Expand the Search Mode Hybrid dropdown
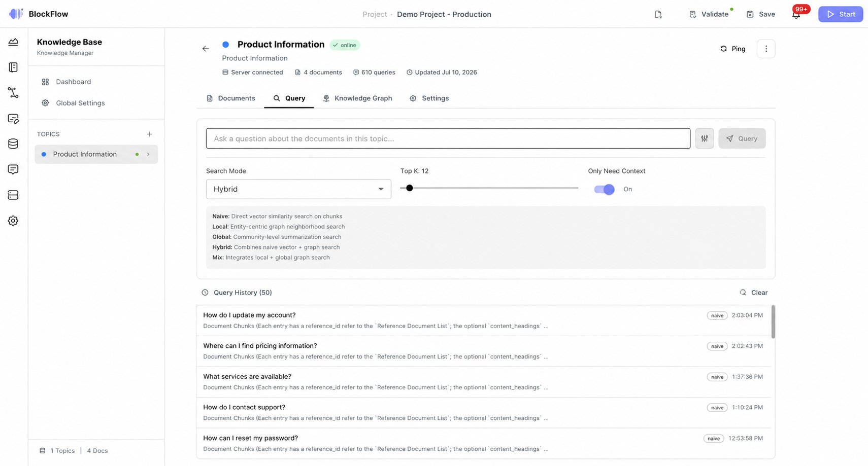The width and height of the screenshot is (868, 466). click(x=298, y=189)
